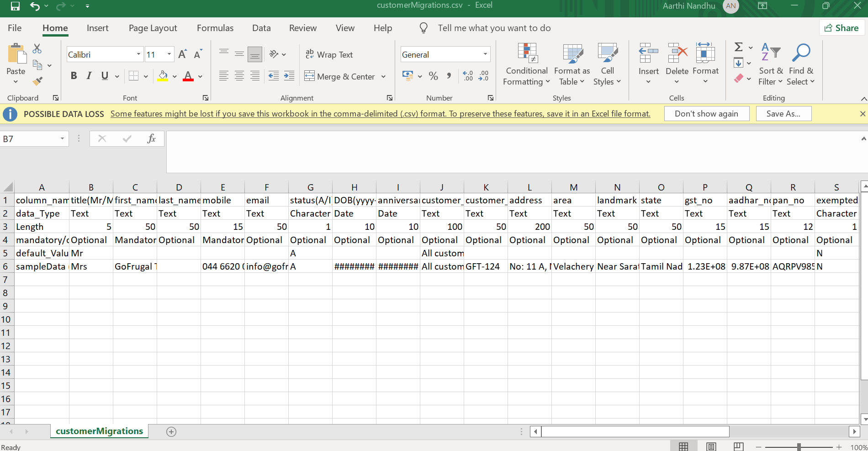The height and width of the screenshot is (451, 868).
Task: Select the customerMigrations sheet tab
Action: click(99, 431)
